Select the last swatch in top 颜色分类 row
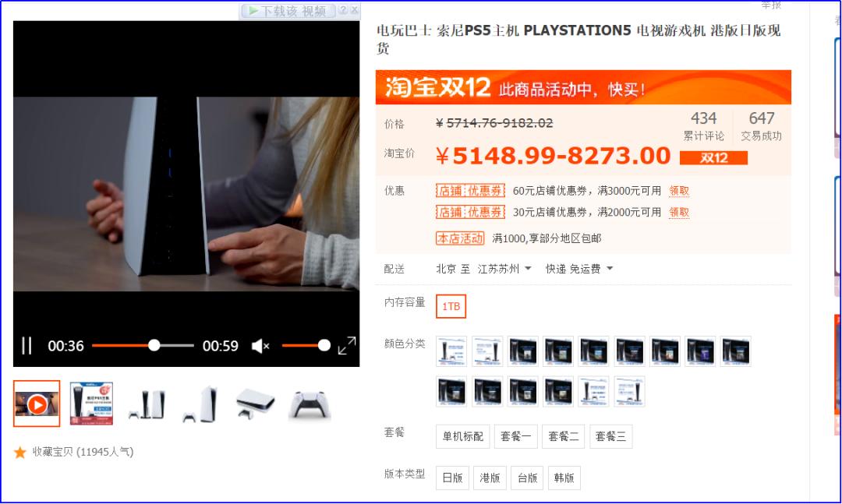 [x=736, y=351]
